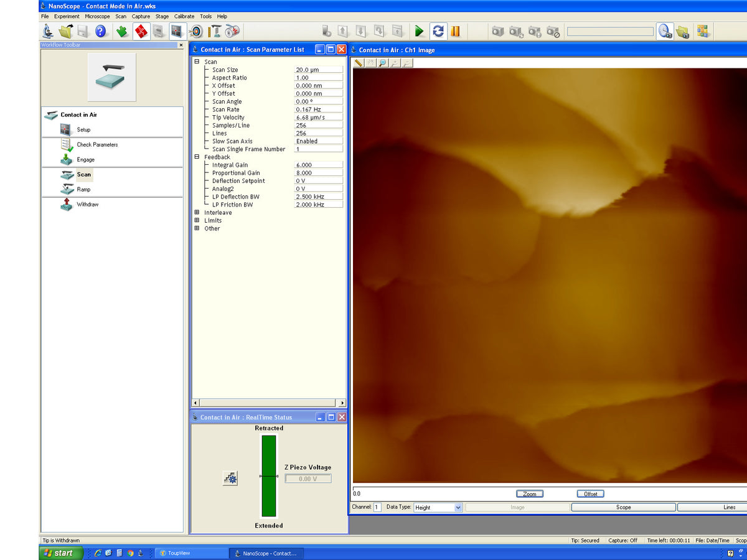Screen dimensions: 747x560
Task: Click the horizontal scrollbar in Scan Parameter List
Action: 268,403
